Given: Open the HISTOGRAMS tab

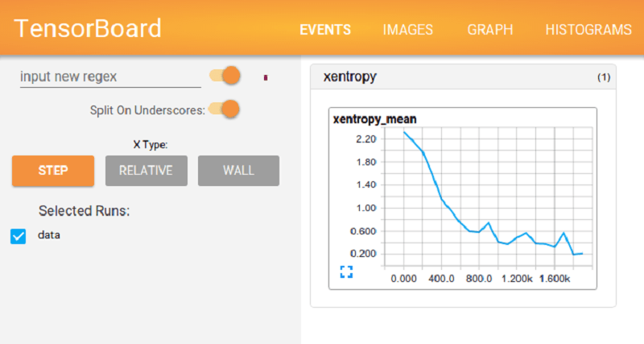Looking at the screenshot, I should (x=588, y=30).
